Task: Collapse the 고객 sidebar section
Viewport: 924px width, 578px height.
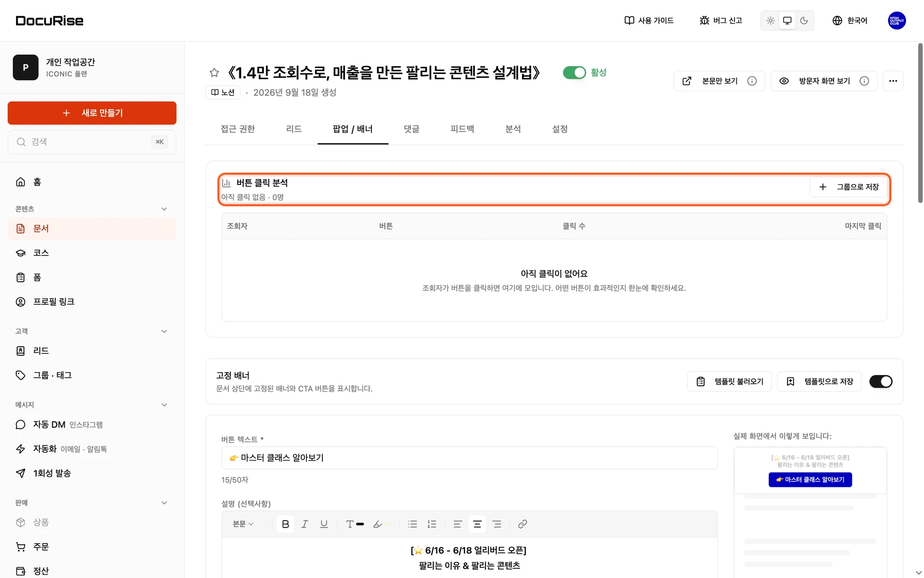Action: (x=164, y=331)
